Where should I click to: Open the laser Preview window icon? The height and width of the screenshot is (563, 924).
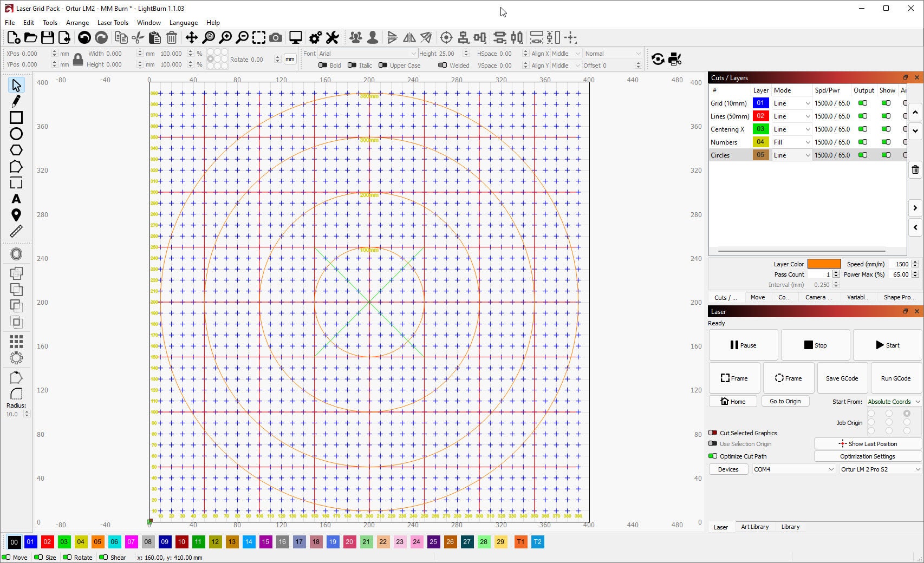click(x=295, y=37)
